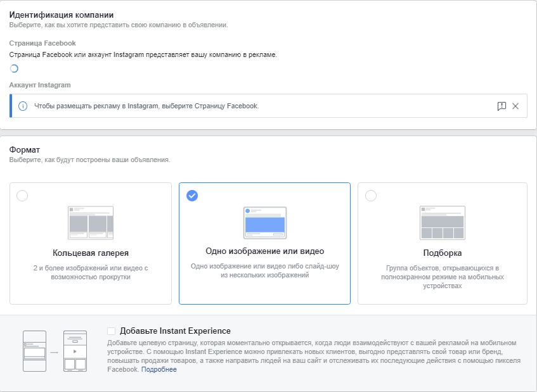Click the Кольцевая галерея preview illustration
This screenshot has height=392, width=537.
coord(91,222)
